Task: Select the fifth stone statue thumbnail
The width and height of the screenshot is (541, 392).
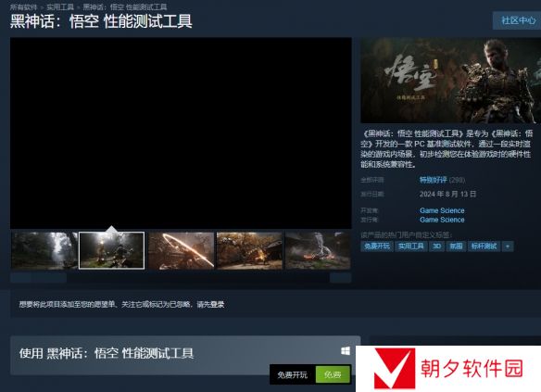Action: point(318,250)
